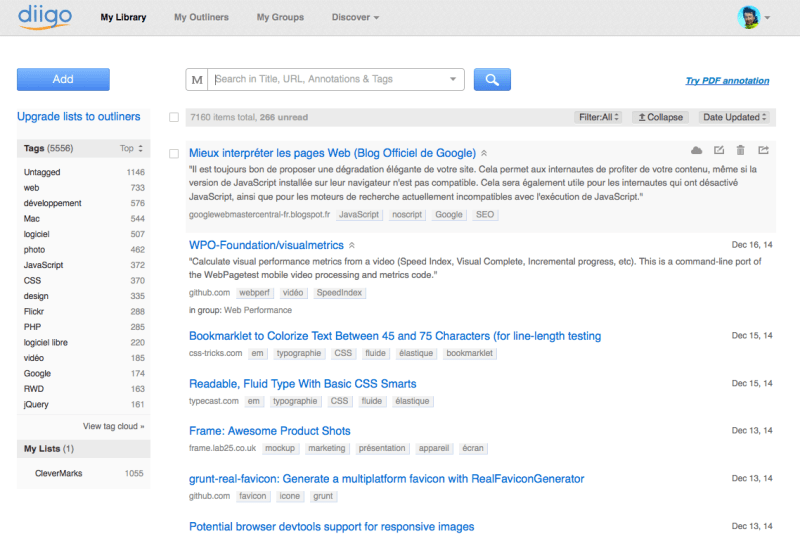The height and width of the screenshot is (534, 800).
Task: Tick checkbox for Mieux interpréter les pages Web
Action: point(174,154)
